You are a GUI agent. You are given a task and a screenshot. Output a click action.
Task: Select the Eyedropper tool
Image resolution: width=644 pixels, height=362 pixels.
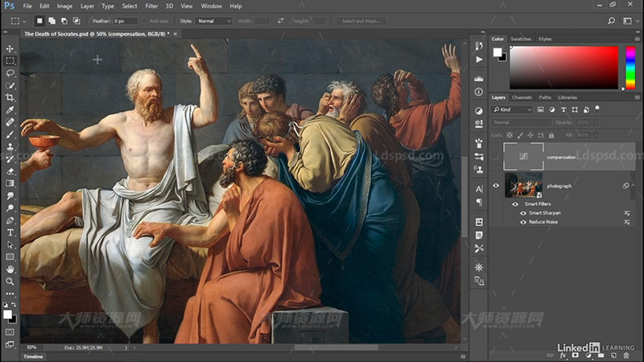coord(10,110)
